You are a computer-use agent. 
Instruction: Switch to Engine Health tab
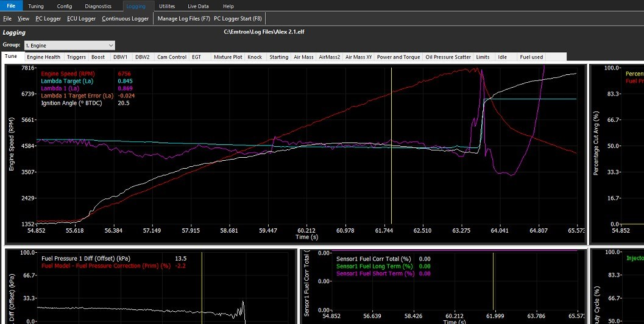pyautogui.click(x=43, y=57)
